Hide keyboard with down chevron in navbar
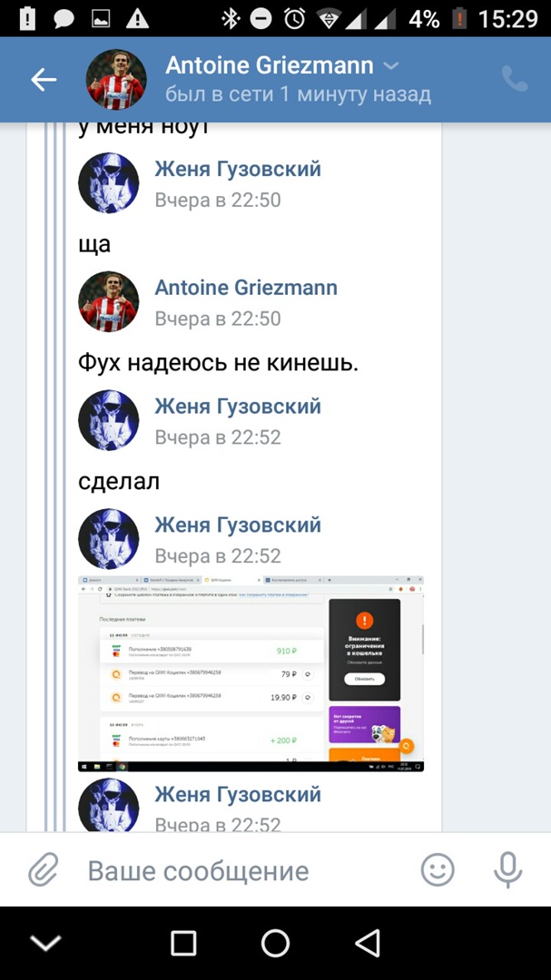The width and height of the screenshot is (551, 980). 45,943
